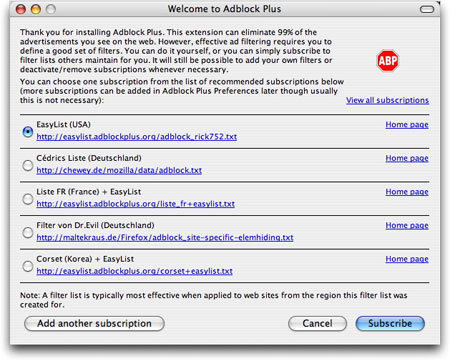Click the "EasyList (USA)" subscription title text
The height and width of the screenshot is (361, 450).
63,125
